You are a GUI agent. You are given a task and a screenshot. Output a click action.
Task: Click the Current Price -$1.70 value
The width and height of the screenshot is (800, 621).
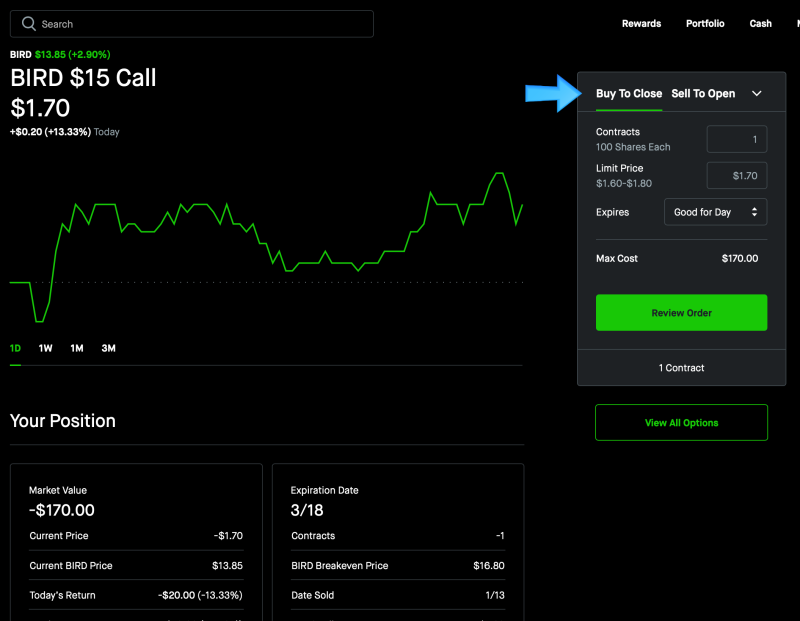(228, 536)
